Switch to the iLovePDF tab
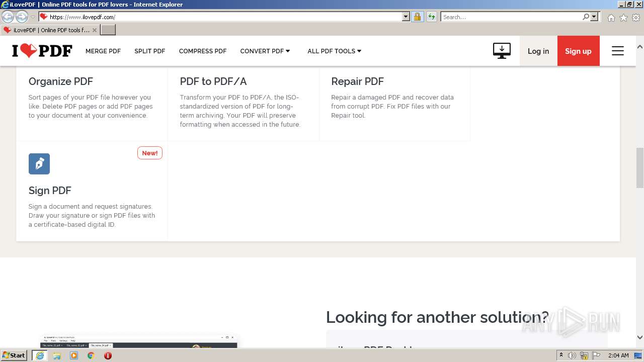Viewport: 644px width, 362px height. coord(50,30)
